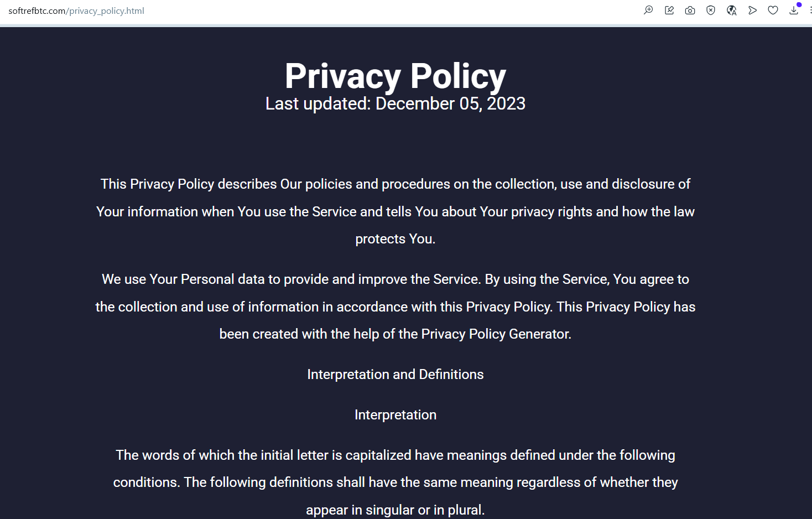The height and width of the screenshot is (519, 812).
Task: Open the ad blocker shield icon
Action: 711,11
